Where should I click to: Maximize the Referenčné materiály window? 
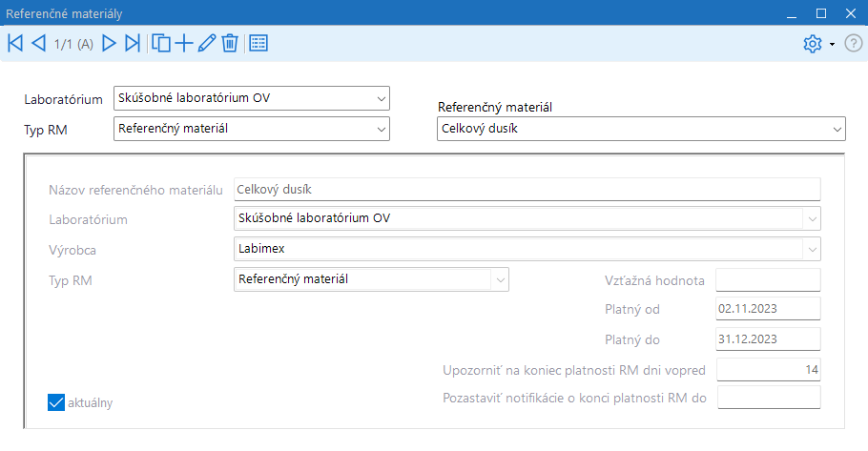pyautogui.click(x=820, y=12)
